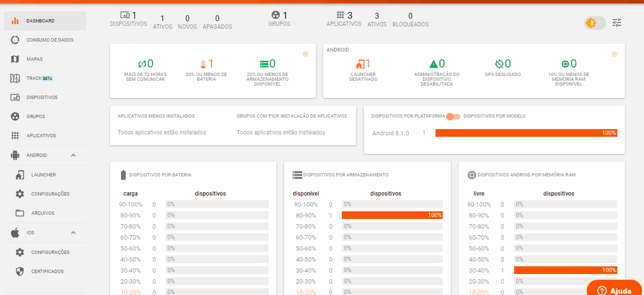This screenshot has height=295, width=644.
Task: Click the low battery alert icon
Action: [203, 64]
